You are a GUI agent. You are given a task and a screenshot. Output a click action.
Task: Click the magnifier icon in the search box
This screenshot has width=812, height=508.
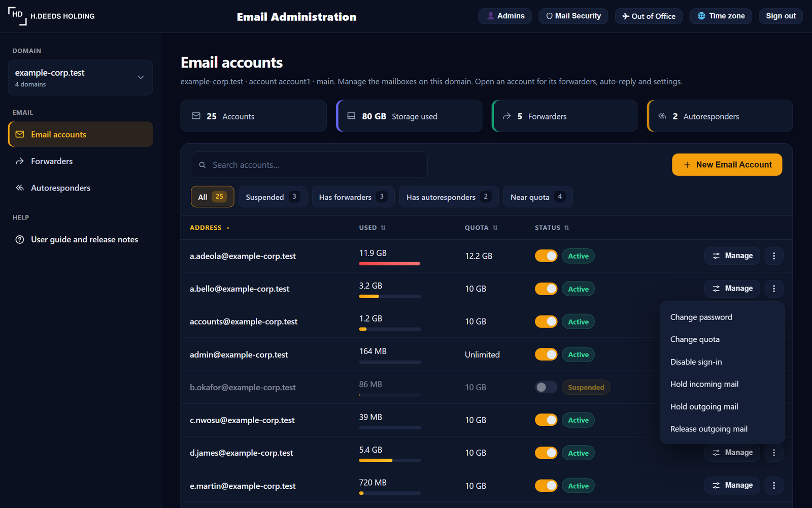coord(202,165)
